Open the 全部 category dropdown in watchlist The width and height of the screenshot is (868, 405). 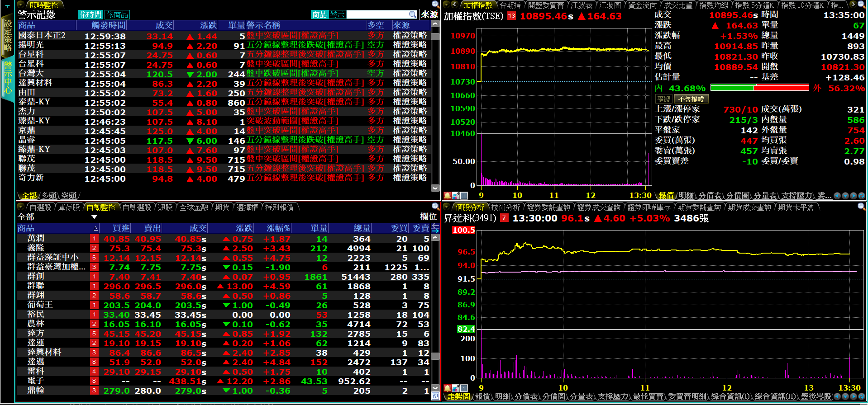click(94, 217)
